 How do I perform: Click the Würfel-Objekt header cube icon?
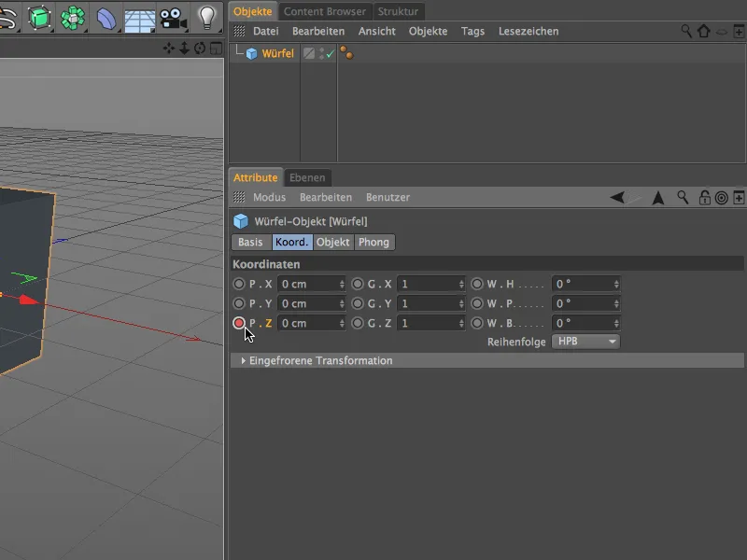click(241, 221)
